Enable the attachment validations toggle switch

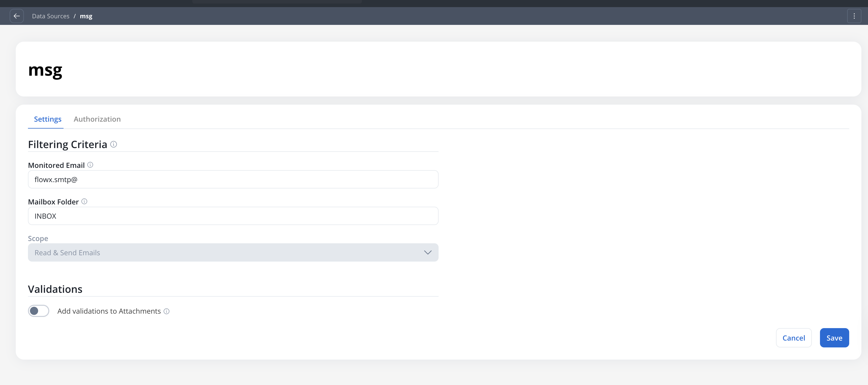(38, 311)
